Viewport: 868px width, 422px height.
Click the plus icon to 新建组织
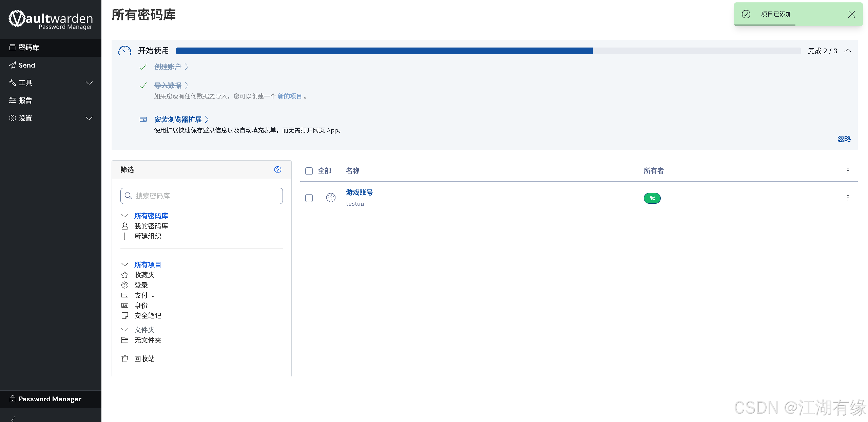coord(124,236)
